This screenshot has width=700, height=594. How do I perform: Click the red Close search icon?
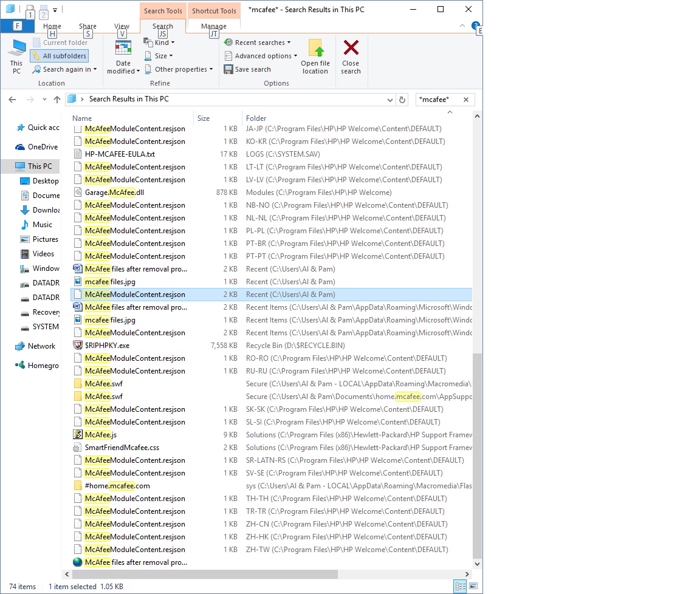[351, 48]
